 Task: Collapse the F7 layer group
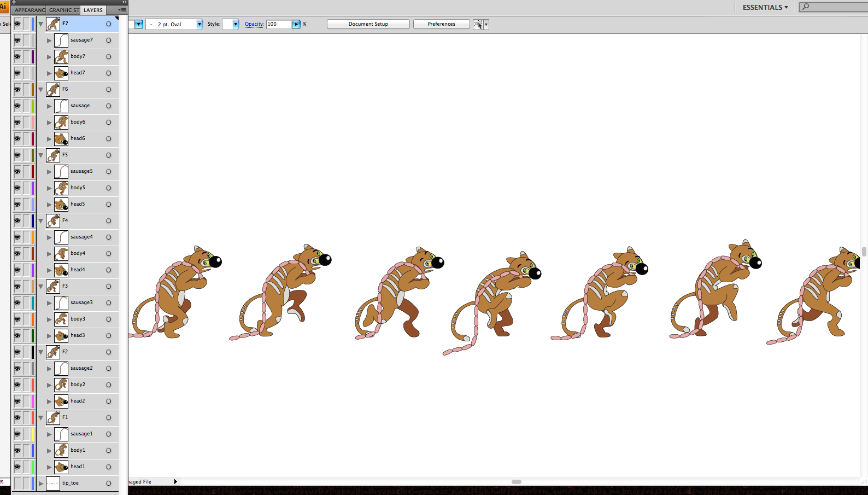(x=41, y=24)
